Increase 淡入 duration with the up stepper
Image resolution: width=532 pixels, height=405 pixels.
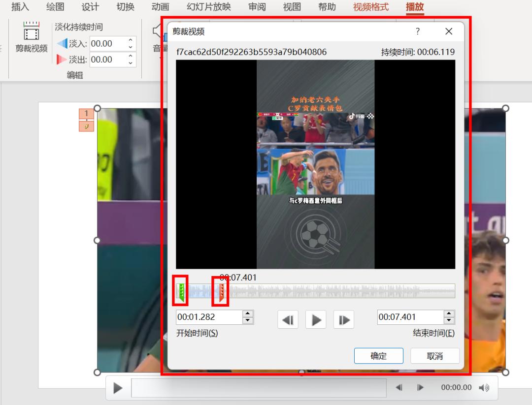[x=130, y=41]
